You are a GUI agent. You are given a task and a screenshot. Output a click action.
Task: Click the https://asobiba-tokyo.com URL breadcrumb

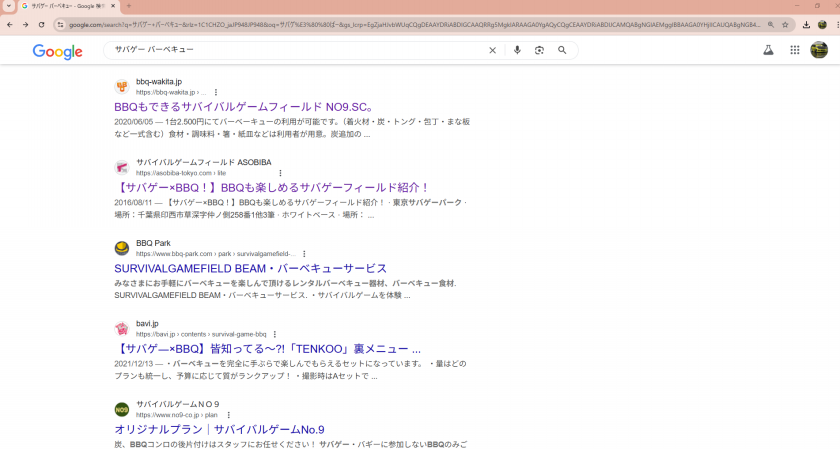[181, 173]
